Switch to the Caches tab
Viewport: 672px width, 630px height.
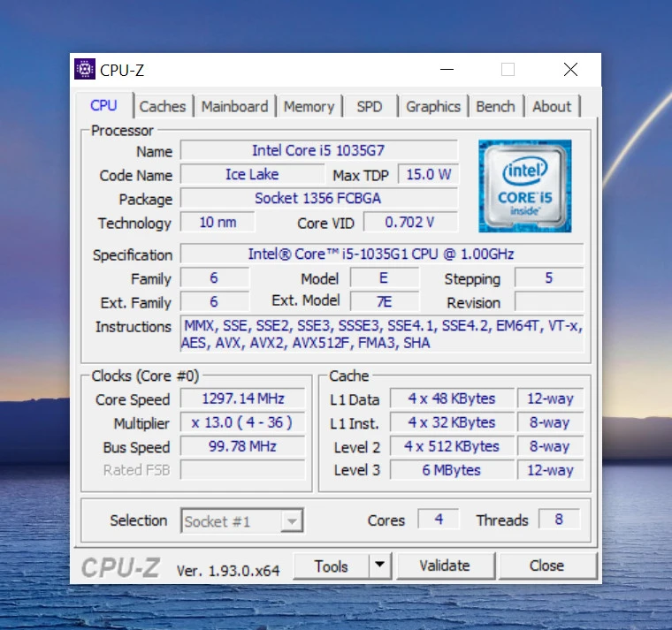coord(163,106)
